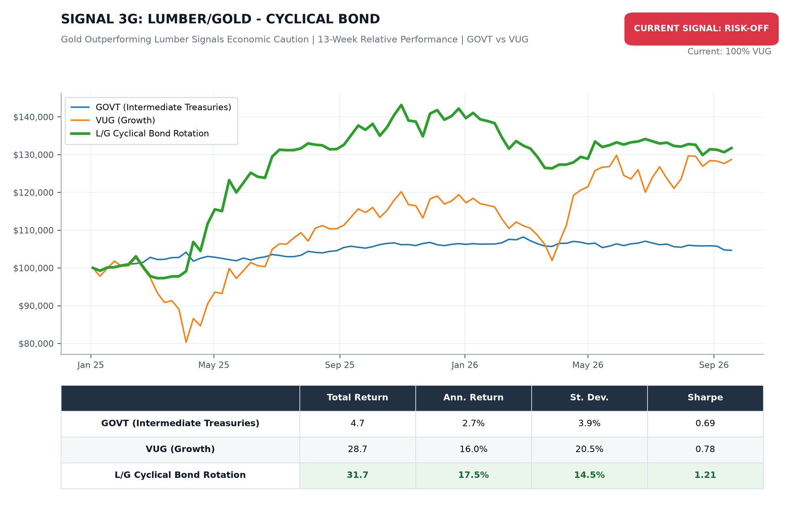This screenshot has height=517, width=812.
Task: Click rotation annual return value 17.5%
Action: [473, 475]
